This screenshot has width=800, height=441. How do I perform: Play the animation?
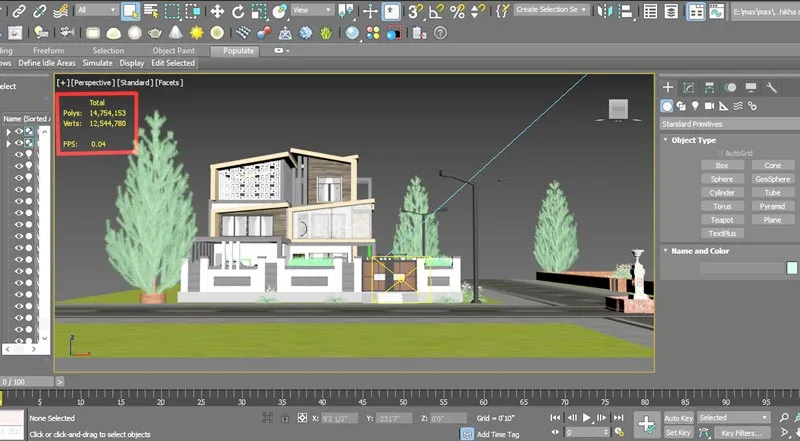click(x=587, y=418)
